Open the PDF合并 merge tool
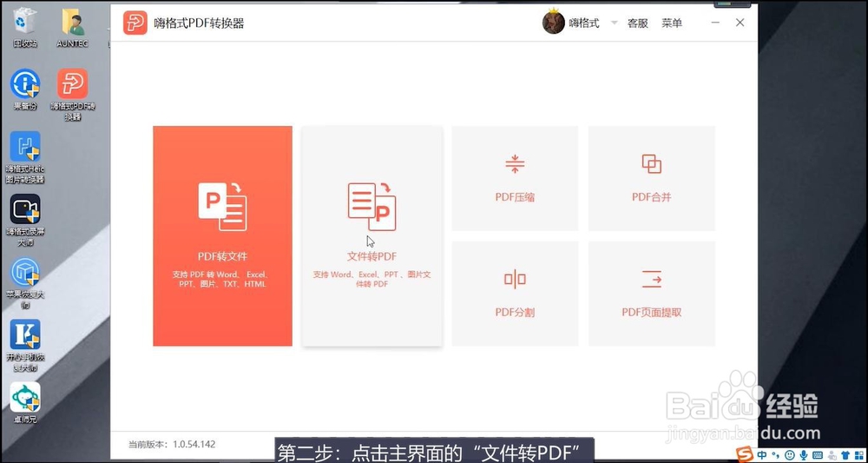This screenshot has width=868, height=463. (x=652, y=178)
